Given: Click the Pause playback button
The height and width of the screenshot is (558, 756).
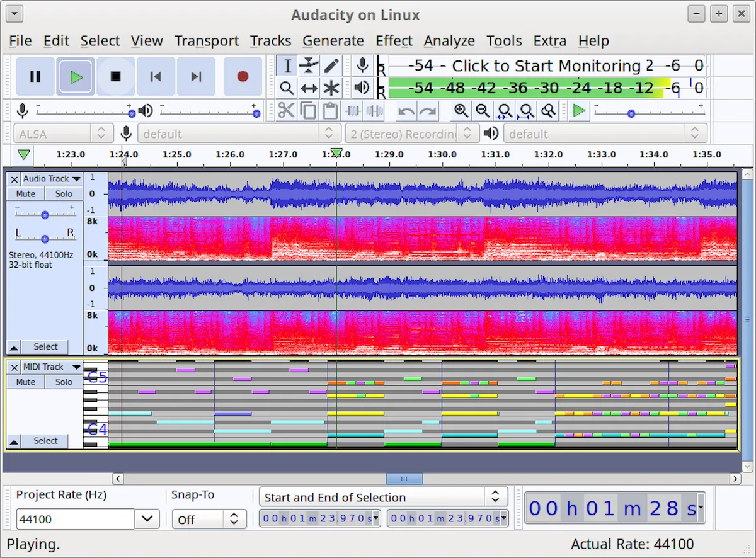Looking at the screenshot, I should point(35,76).
